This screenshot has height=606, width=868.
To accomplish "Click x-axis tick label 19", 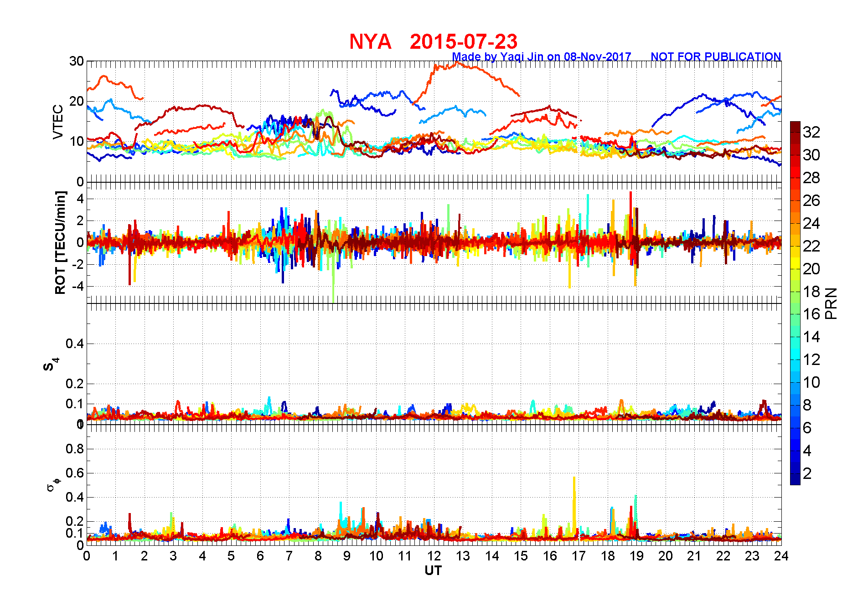I will point(636,556).
